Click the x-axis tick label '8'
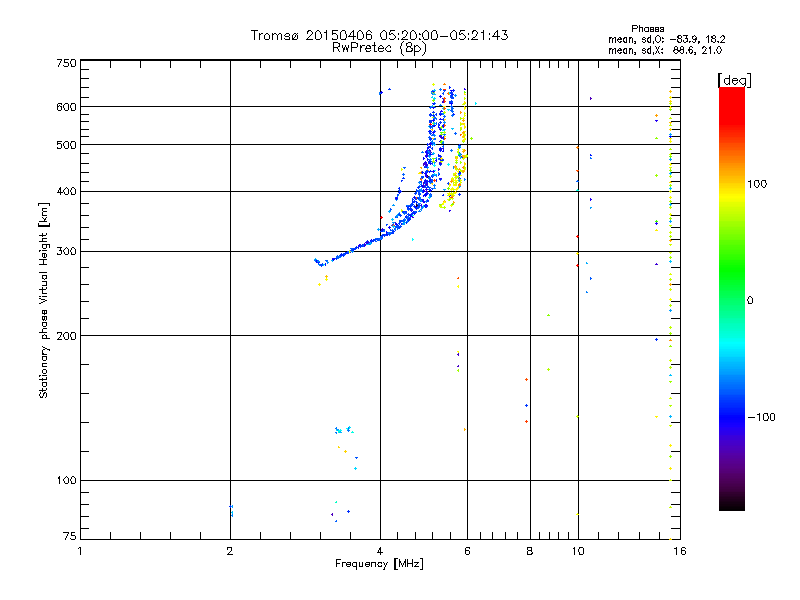The width and height of the screenshot is (800, 600). (x=530, y=551)
